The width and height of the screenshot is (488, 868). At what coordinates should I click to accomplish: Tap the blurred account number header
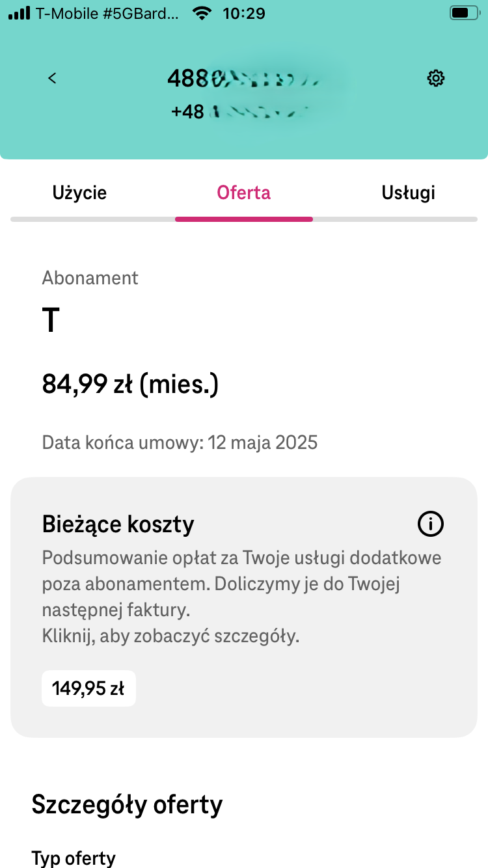pyautogui.click(x=244, y=79)
